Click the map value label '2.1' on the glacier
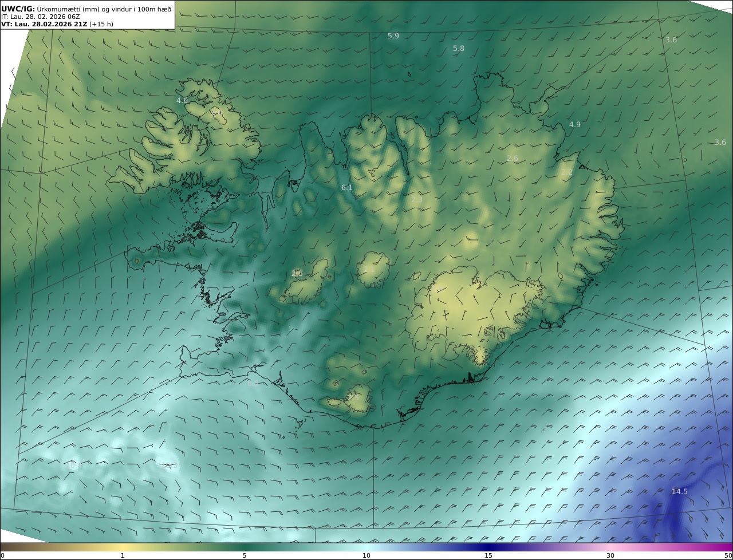This screenshot has height=560, width=733. click(x=369, y=270)
